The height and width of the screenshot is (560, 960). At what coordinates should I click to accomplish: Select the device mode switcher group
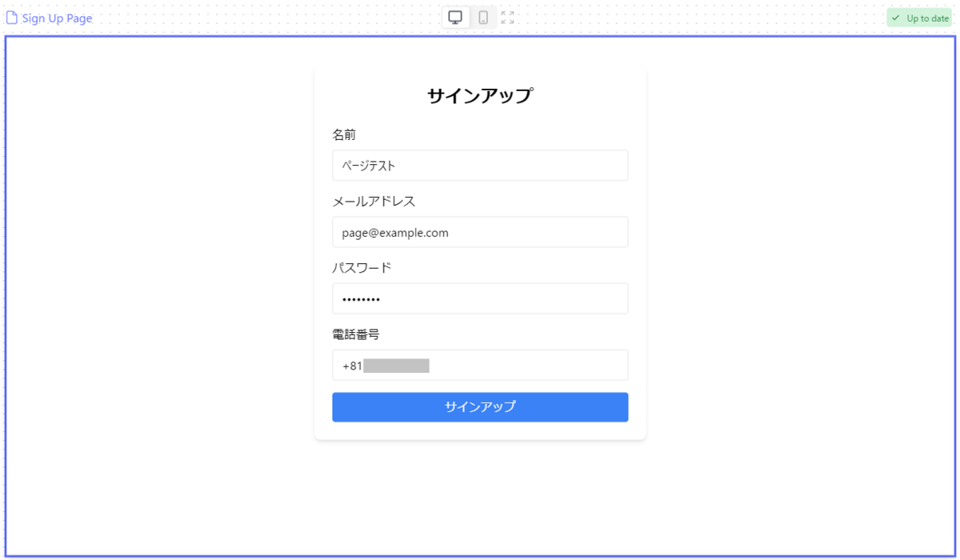pyautogui.click(x=469, y=16)
